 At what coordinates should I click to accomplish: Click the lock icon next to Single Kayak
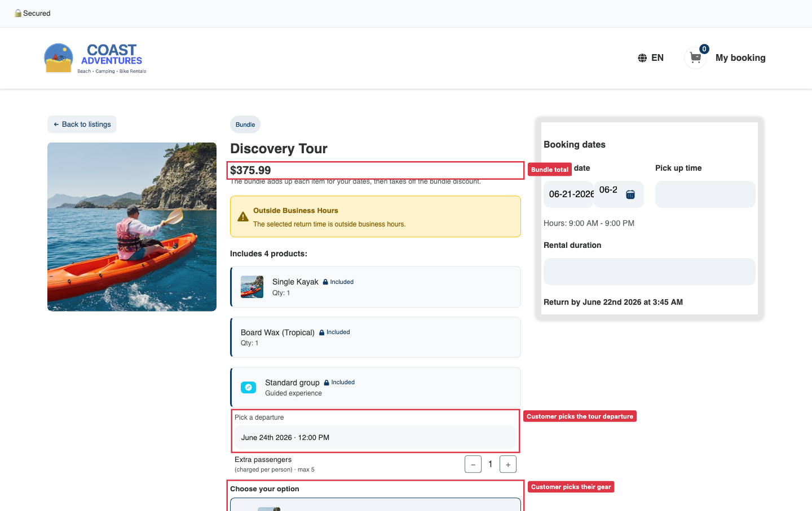click(x=325, y=282)
